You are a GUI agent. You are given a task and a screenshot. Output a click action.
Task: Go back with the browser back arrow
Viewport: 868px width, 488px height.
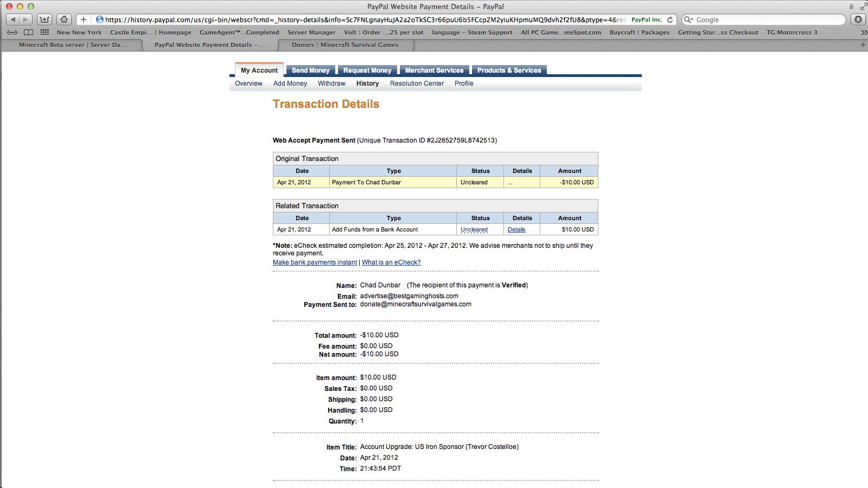[x=13, y=20]
